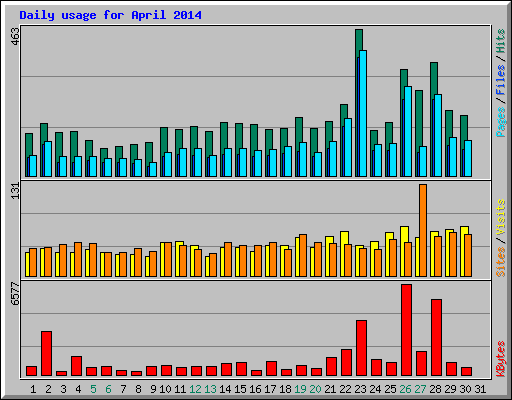Click the middle chart axis value 131
512x400 pixels.
click(x=15, y=191)
